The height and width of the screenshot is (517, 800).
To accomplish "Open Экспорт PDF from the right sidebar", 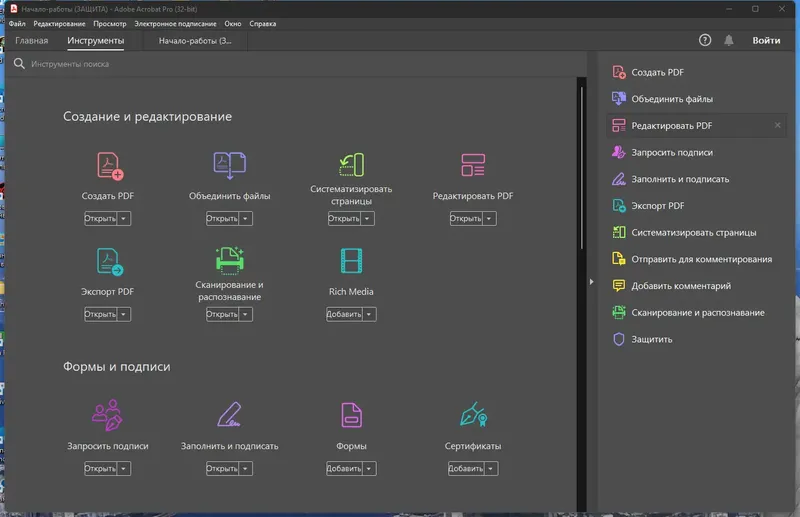I will (x=696, y=206).
